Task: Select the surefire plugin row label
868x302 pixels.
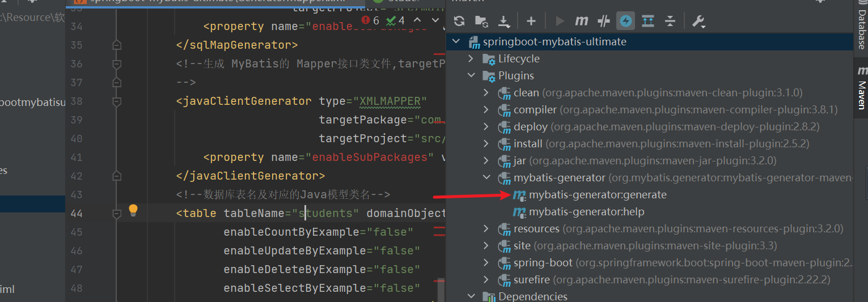Action: coord(672,280)
